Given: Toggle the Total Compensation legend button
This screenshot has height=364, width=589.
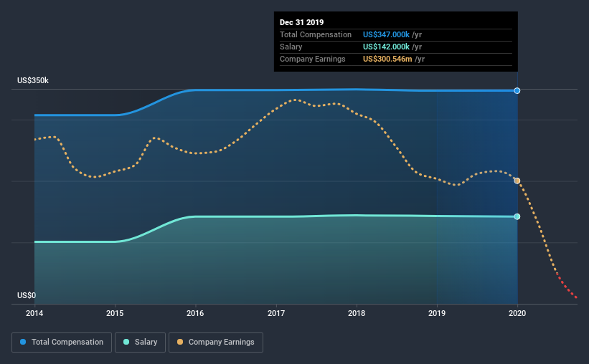Looking at the screenshot, I should pos(62,343).
